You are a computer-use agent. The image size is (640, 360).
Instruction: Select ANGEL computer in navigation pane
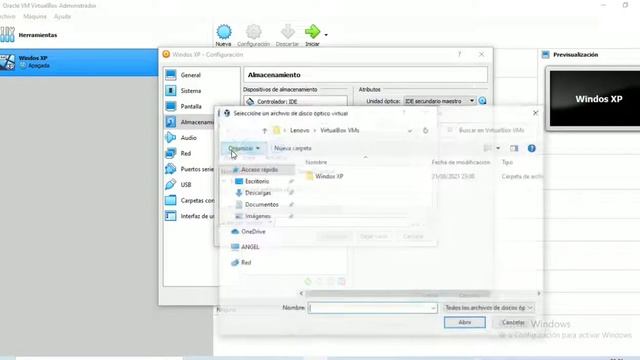(250, 247)
